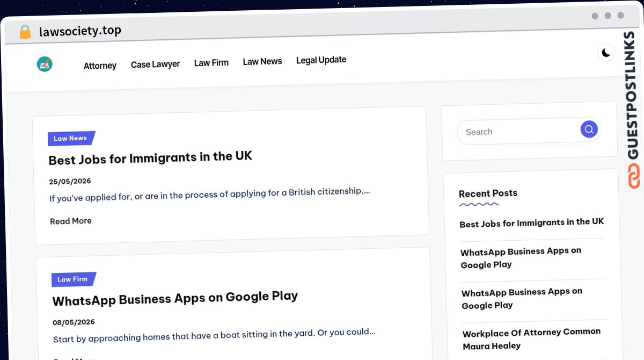Click the Recent Posts heading
The height and width of the screenshot is (360, 644).
coord(488,193)
